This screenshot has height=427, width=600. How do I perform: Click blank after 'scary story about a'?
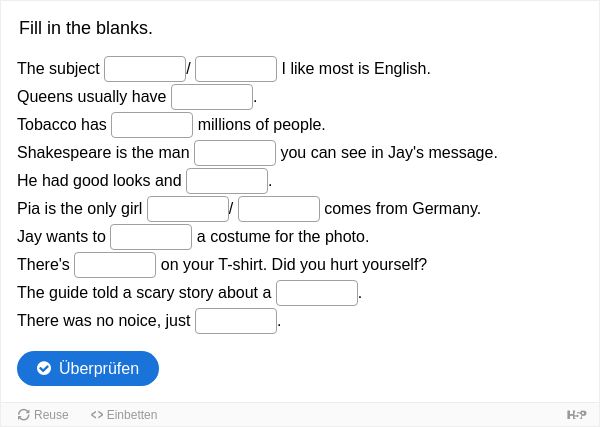point(317,293)
